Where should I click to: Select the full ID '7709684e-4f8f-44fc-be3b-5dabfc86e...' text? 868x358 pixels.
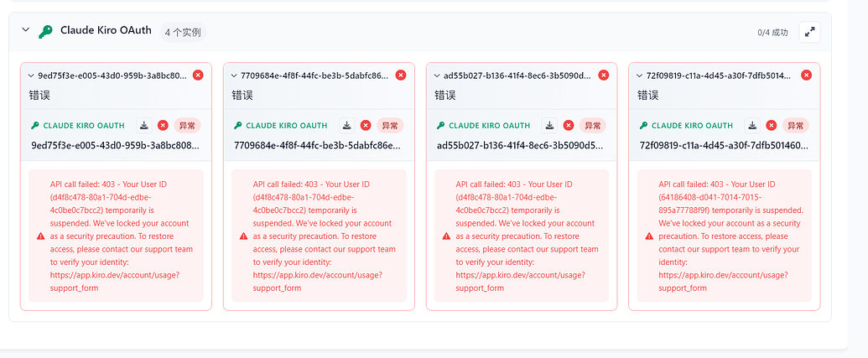[x=319, y=146]
